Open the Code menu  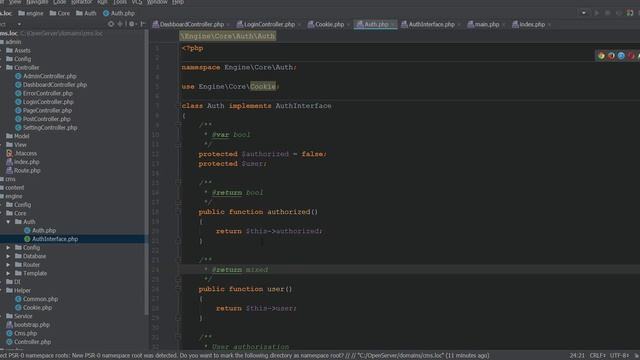tap(59, 2)
